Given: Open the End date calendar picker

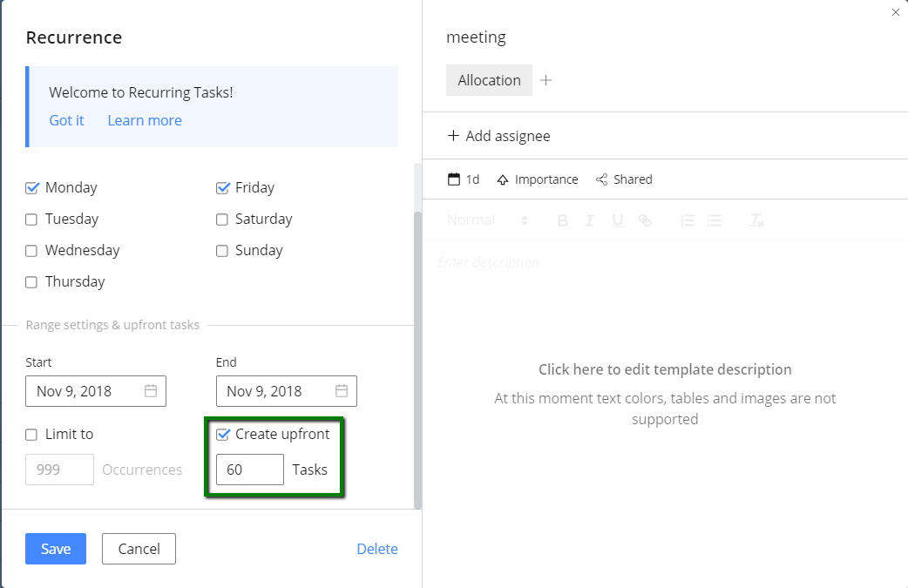Looking at the screenshot, I should (342, 391).
